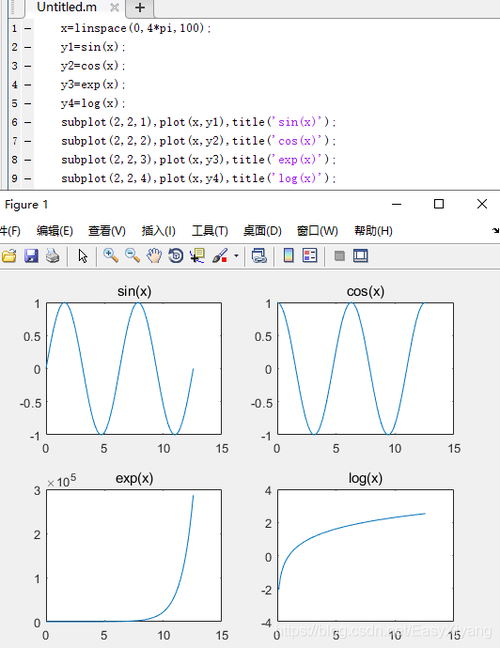
Task: Click the Open File folder icon
Action: coord(9,256)
